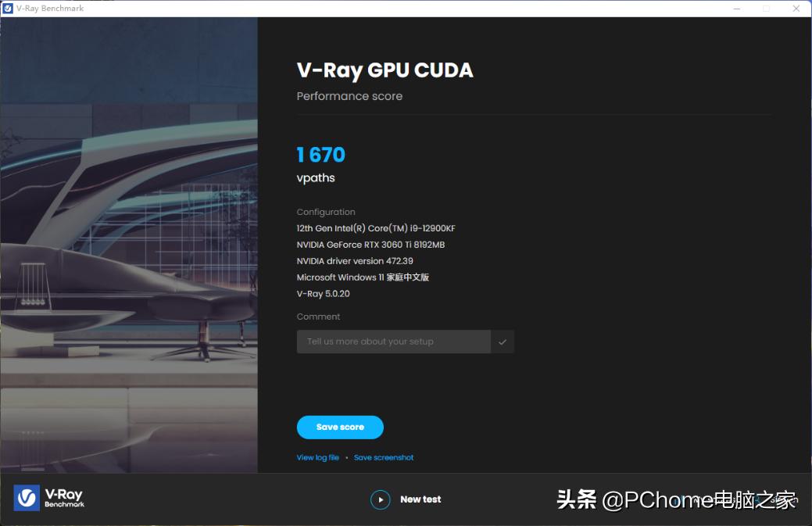Viewport: 812px width, 526px height.
Task: Minimize the V-Ray Benchmark window
Action: pyautogui.click(x=737, y=9)
